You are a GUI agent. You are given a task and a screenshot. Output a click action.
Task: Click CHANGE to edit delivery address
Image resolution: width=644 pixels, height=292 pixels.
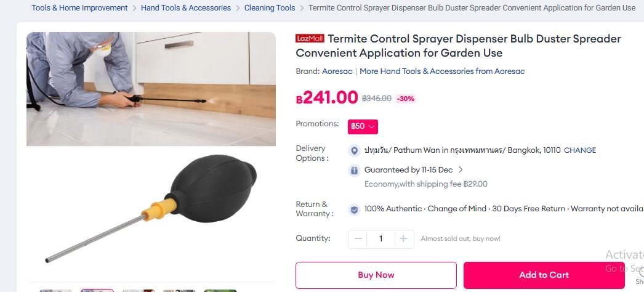580,150
